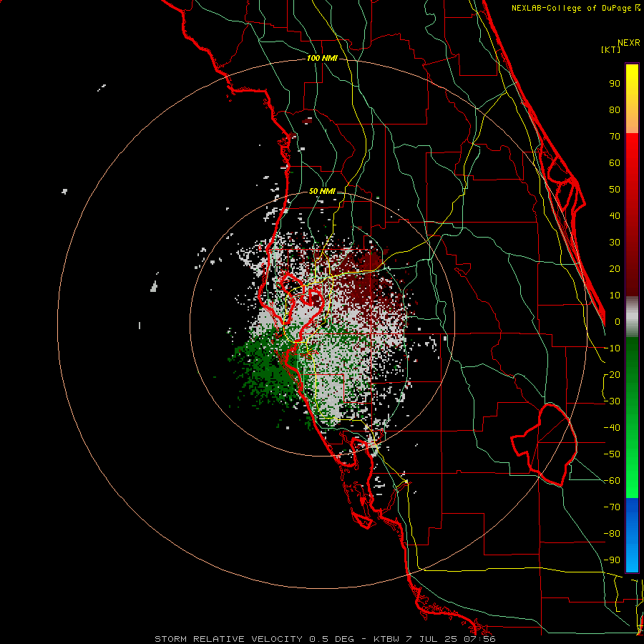
Task: Click the "40" value on the velocity scale
Action: 615,215
